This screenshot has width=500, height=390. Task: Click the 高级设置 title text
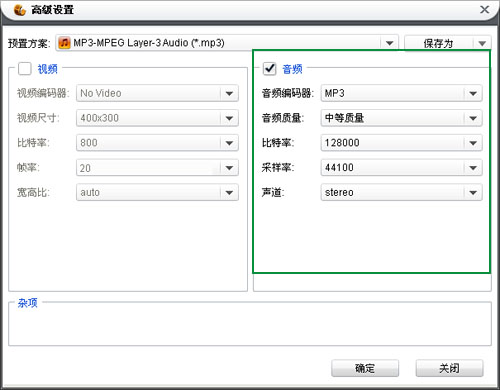click(52, 10)
